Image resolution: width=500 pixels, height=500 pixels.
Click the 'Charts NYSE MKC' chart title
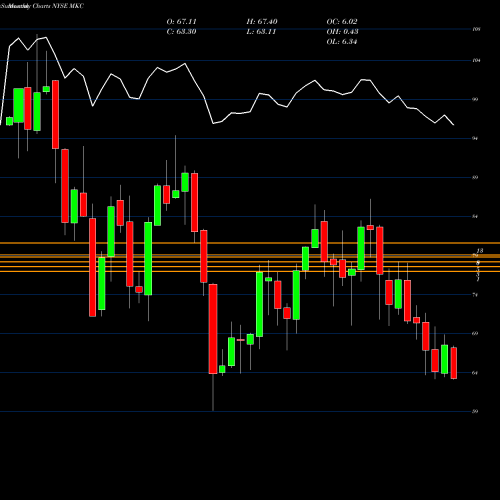[58, 6]
